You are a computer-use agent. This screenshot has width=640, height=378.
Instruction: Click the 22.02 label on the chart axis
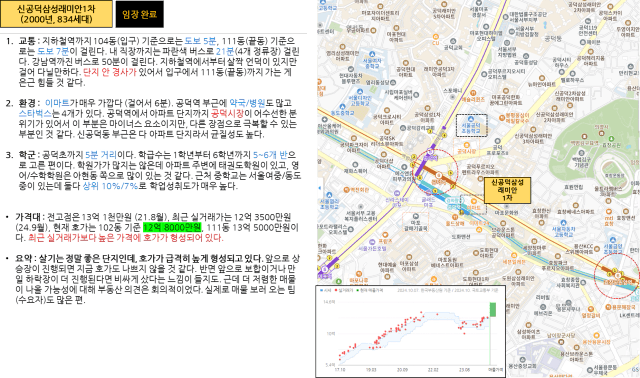[x=433, y=369]
